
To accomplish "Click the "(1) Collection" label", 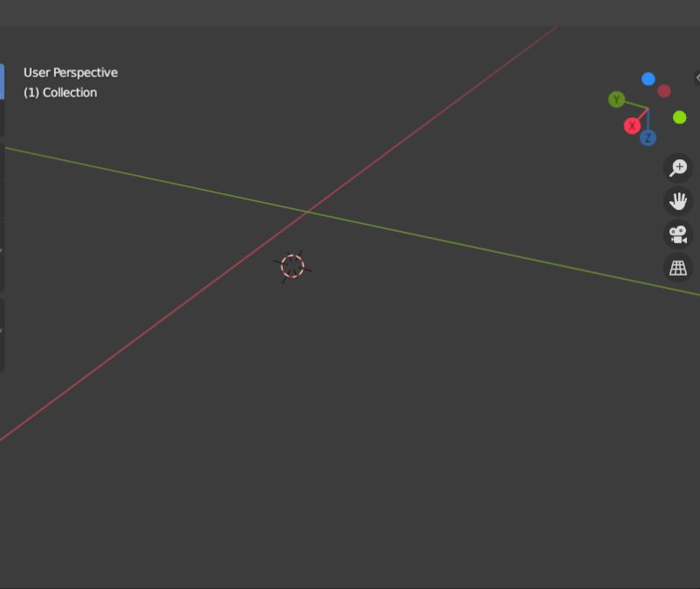I will click(61, 92).
